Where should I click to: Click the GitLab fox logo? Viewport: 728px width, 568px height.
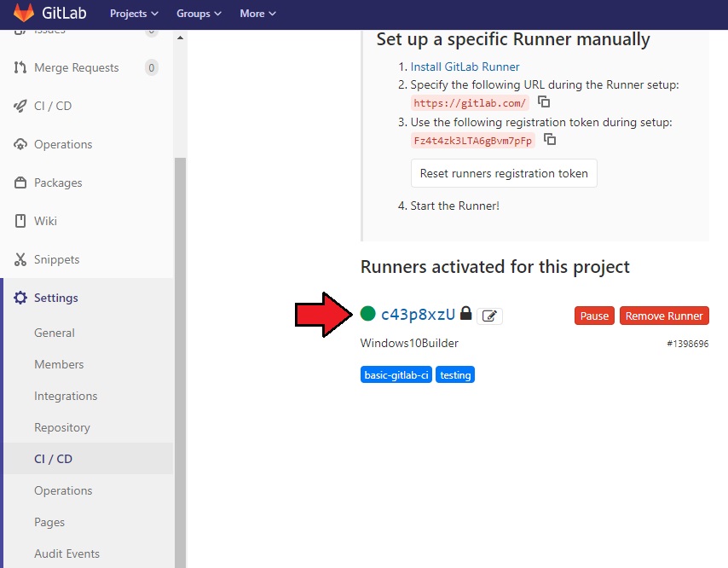click(x=24, y=14)
